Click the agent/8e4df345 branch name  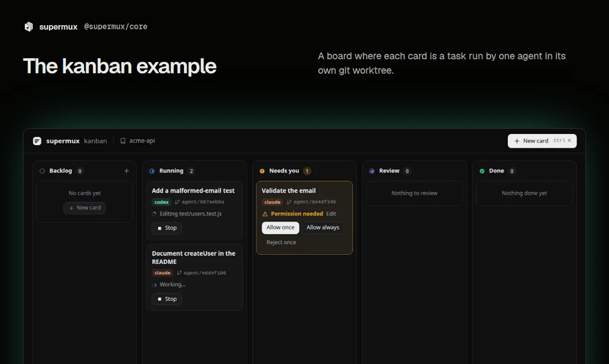315,202
